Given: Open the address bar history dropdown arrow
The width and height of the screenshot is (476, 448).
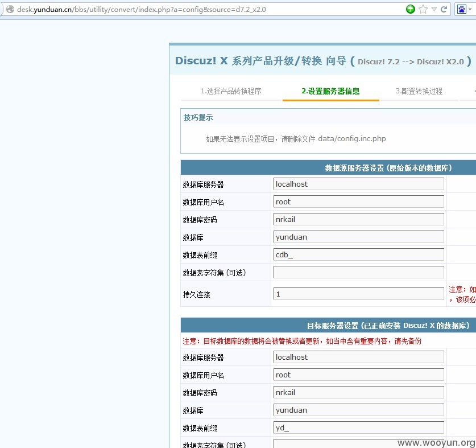Looking at the screenshot, I should (434, 10).
